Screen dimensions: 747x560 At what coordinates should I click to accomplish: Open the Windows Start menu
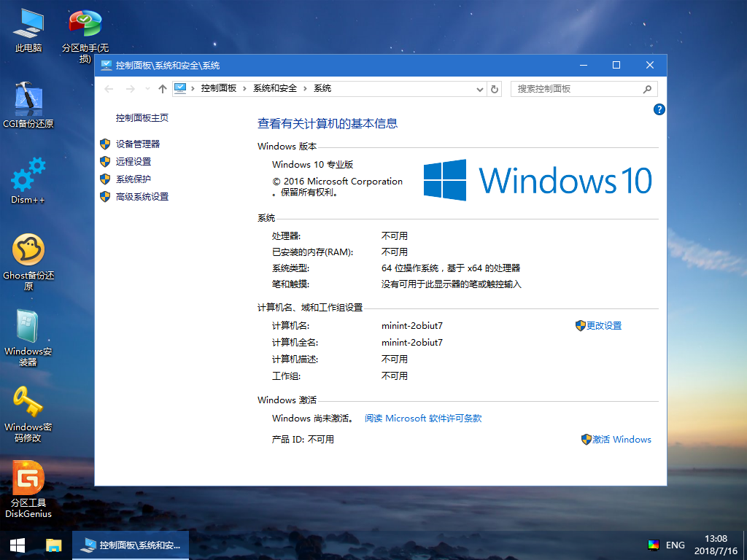click(18, 545)
